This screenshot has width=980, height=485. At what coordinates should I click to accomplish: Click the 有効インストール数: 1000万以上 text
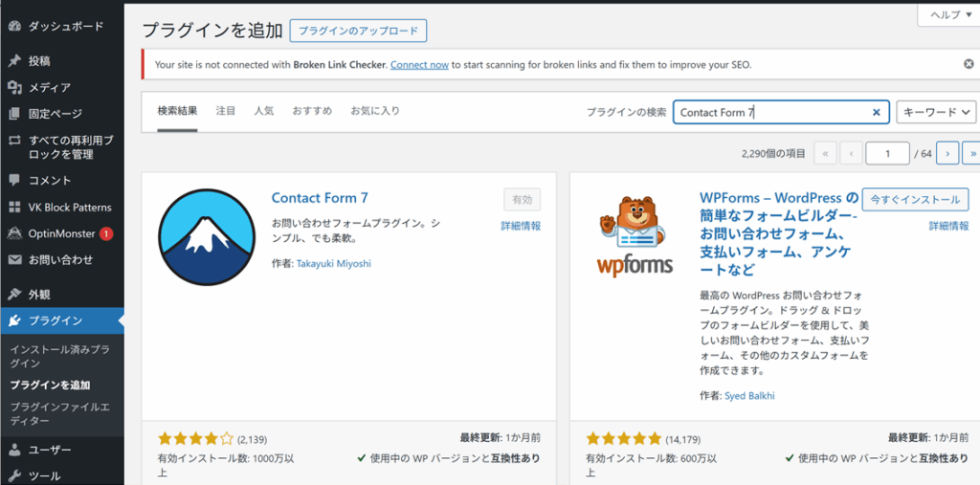click(x=226, y=464)
